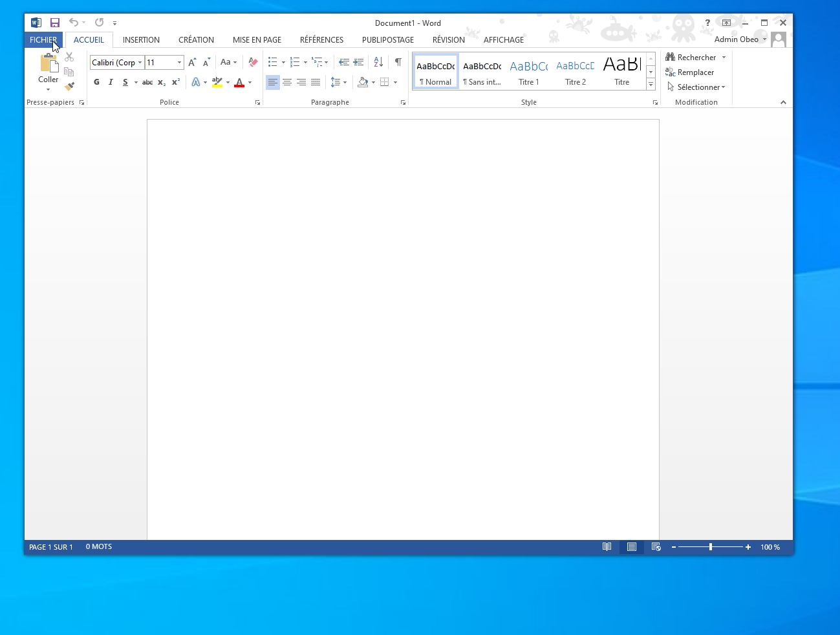Open numbered list dropdown
The width and height of the screenshot is (840, 635).
point(305,63)
